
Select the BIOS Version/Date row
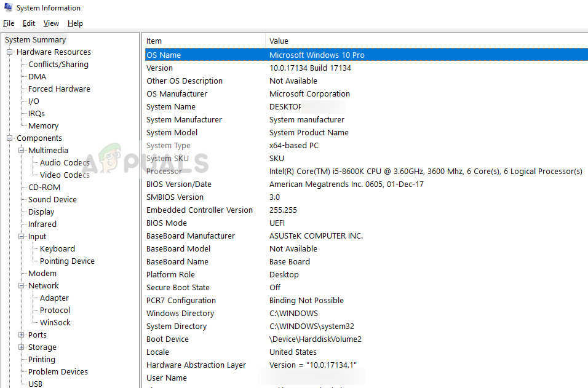point(367,184)
